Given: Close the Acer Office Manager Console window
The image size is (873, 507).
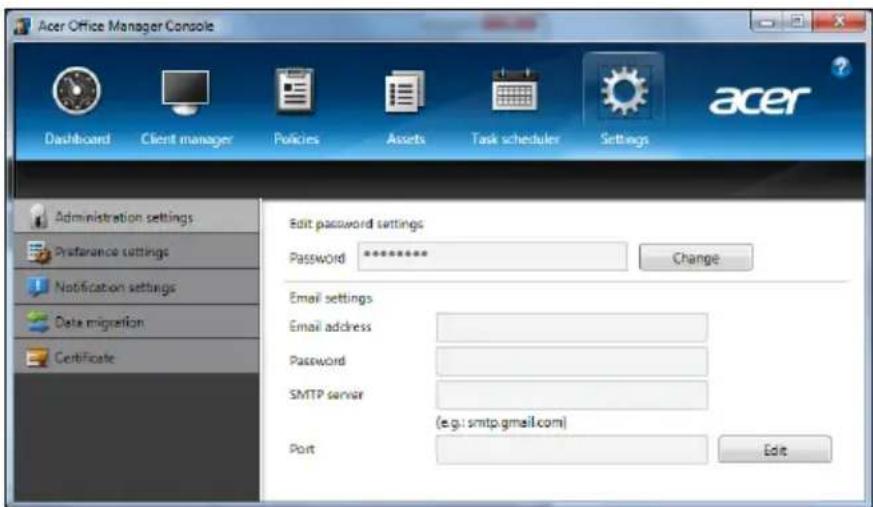Looking at the screenshot, I should click(838, 22).
